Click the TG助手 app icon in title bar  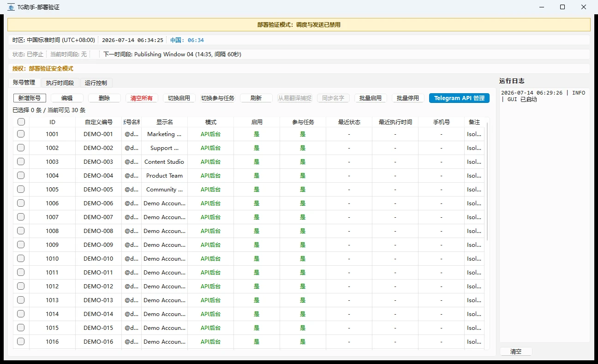[x=11, y=7]
